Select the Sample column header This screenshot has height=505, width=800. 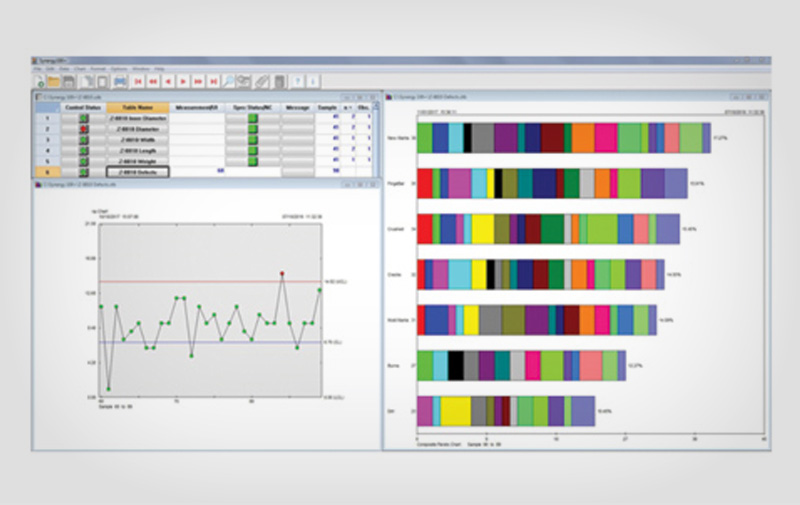(327, 108)
